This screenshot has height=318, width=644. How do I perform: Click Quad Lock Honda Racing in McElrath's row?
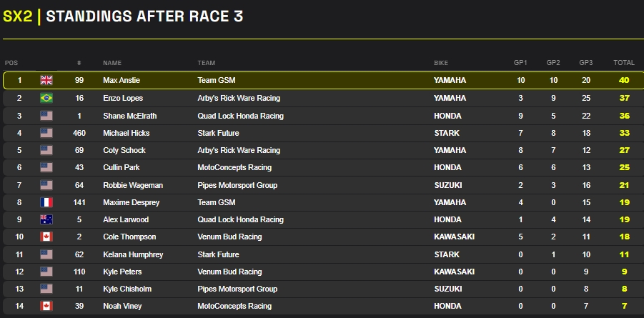point(240,116)
